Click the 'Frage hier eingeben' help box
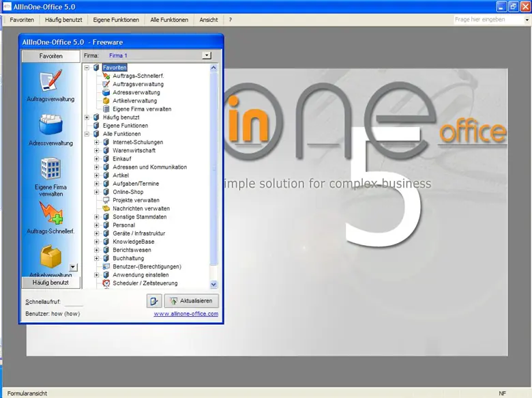The height and width of the screenshot is (398, 532). 488,20
